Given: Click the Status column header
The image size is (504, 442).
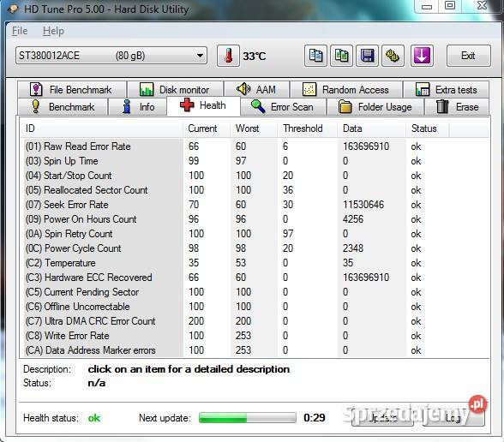Looking at the screenshot, I should pyautogui.click(x=428, y=128).
